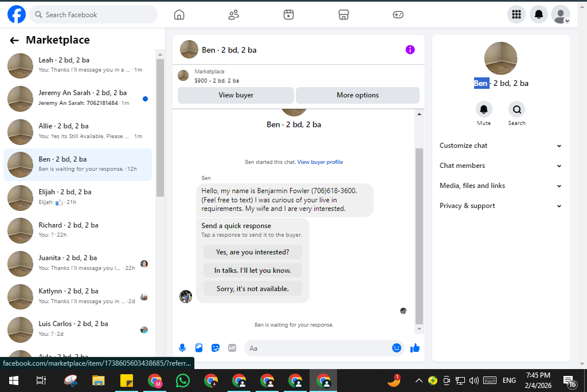Open the Facebook menu grid icon

click(516, 14)
